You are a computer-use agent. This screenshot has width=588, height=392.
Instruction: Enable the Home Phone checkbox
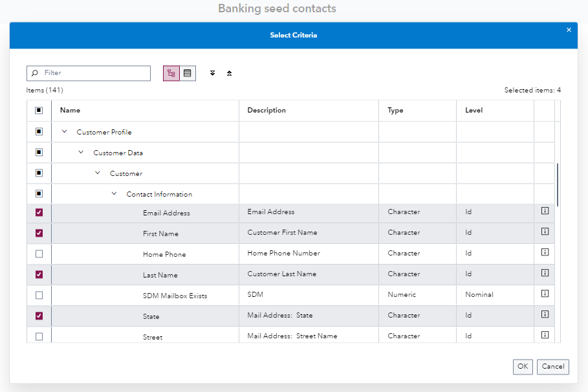click(39, 254)
